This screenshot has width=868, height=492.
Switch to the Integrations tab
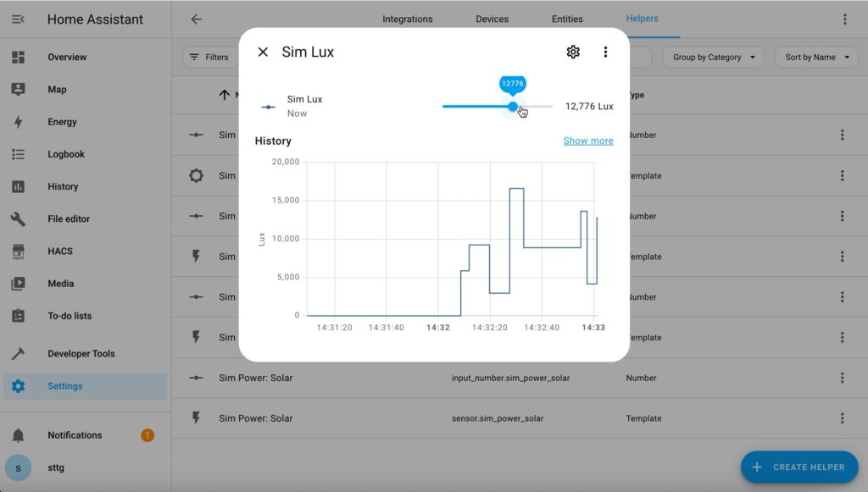(408, 19)
